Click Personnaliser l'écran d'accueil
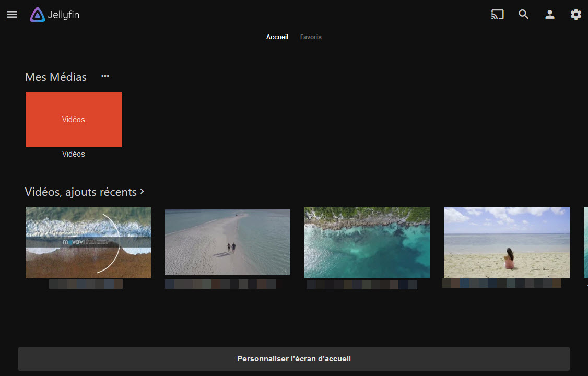The width and height of the screenshot is (588, 376). tap(294, 358)
